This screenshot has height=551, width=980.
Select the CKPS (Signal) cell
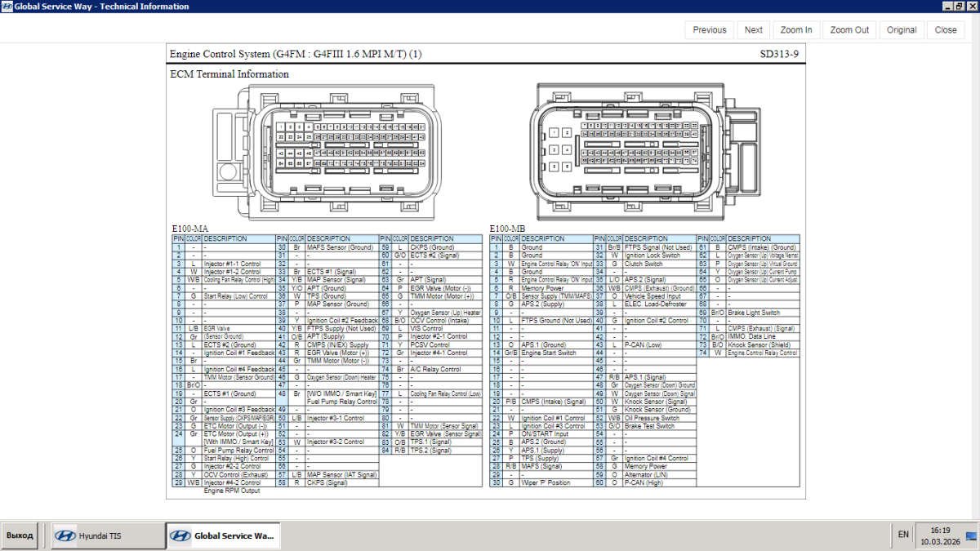tap(342, 482)
